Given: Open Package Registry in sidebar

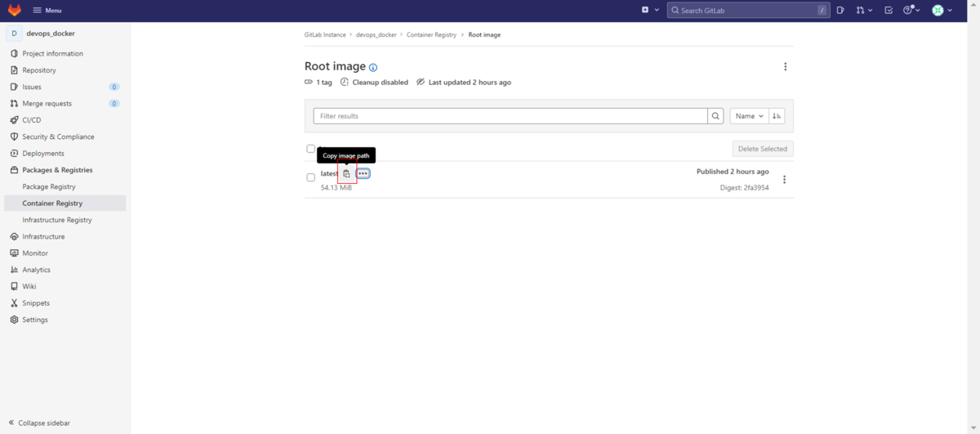Looking at the screenshot, I should click(x=49, y=186).
